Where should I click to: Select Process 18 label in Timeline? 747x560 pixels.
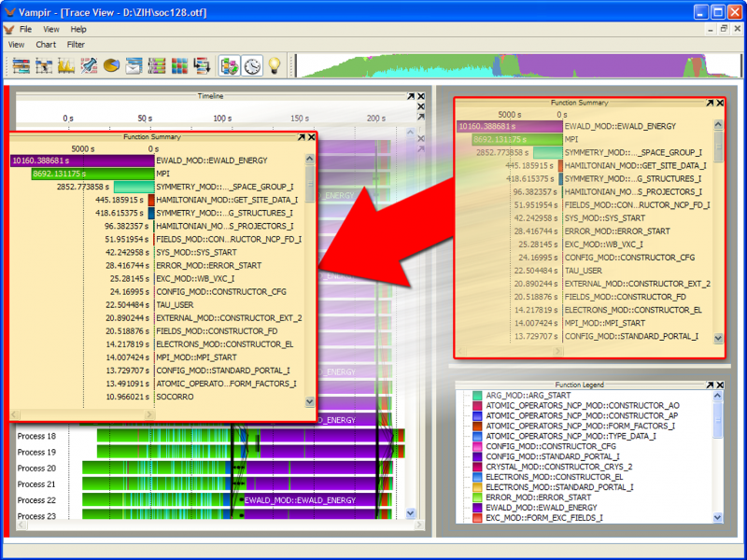(36, 436)
